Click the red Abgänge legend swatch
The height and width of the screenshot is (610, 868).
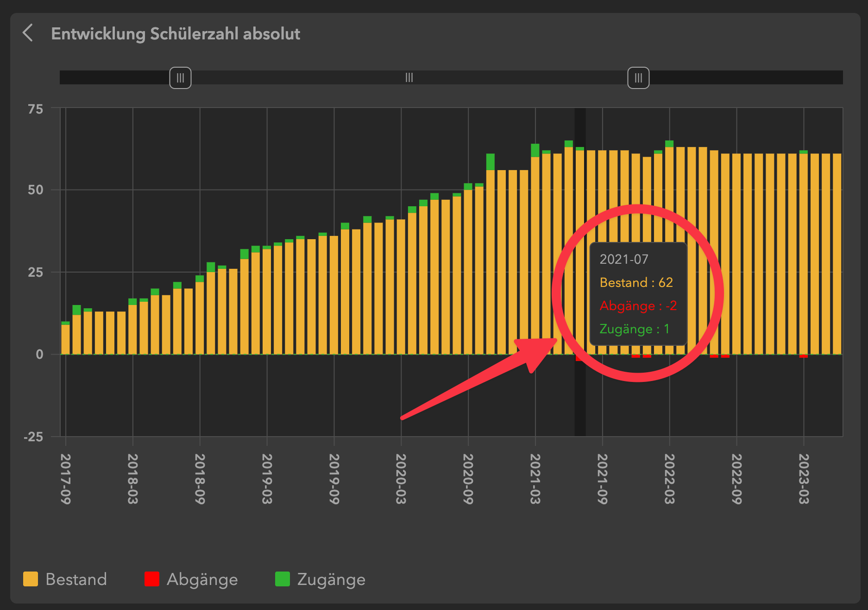click(x=151, y=579)
